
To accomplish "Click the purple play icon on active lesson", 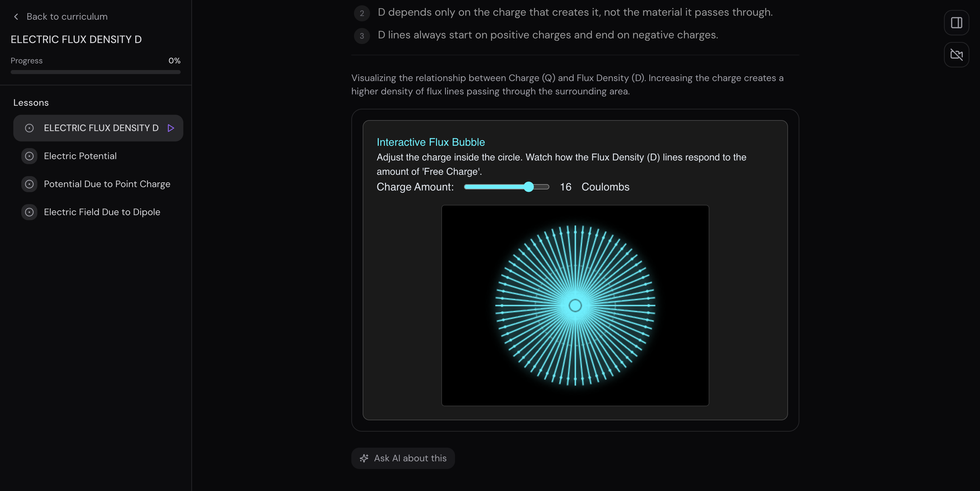I will tap(171, 128).
